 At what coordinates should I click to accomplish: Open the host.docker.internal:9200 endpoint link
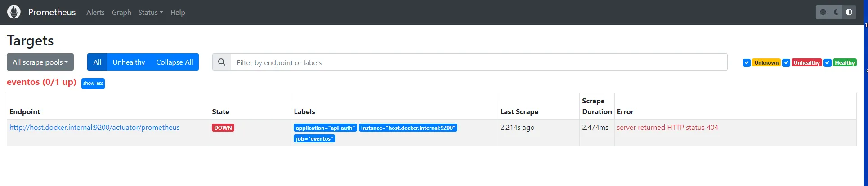tap(94, 128)
